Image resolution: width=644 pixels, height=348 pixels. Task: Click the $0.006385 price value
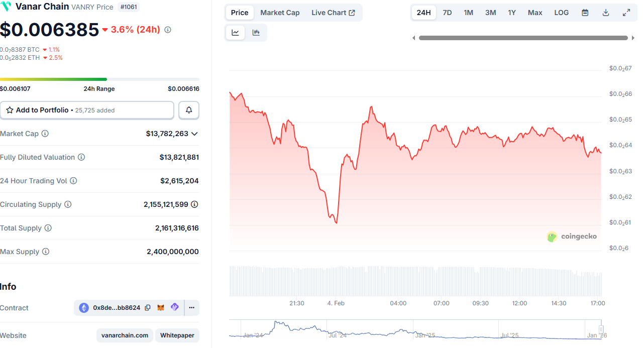(49, 30)
